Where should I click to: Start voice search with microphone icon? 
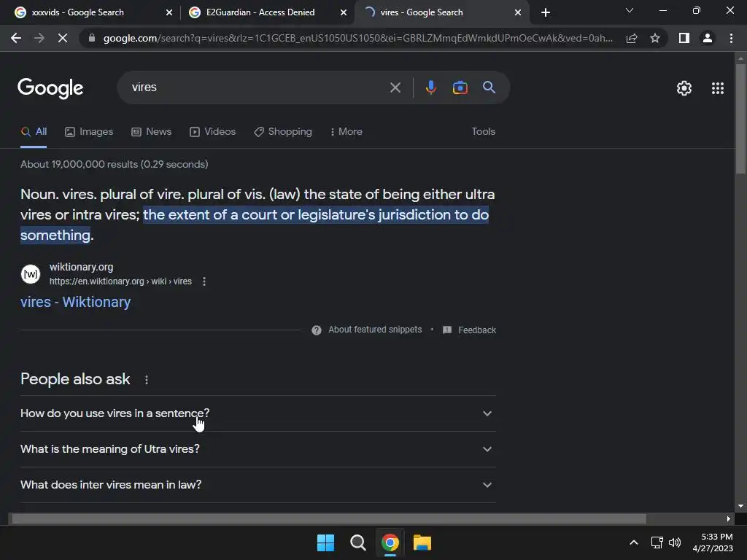pyautogui.click(x=430, y=87)
